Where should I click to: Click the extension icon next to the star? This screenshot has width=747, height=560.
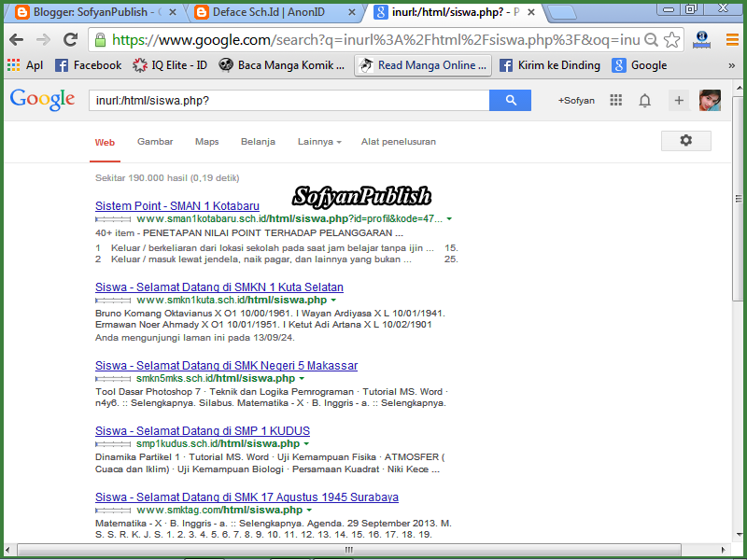[702, 40]
